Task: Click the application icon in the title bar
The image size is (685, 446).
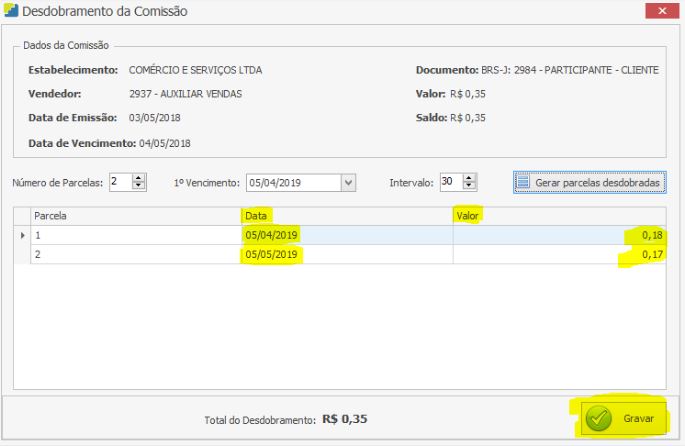Action: click(x=11, y=11)
